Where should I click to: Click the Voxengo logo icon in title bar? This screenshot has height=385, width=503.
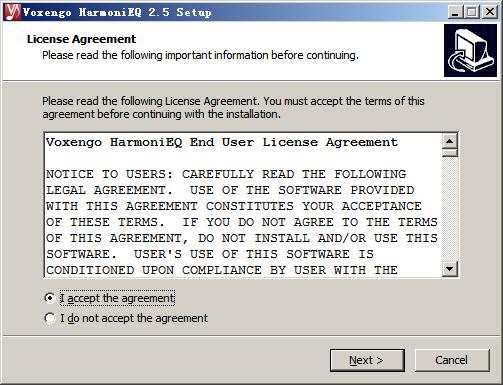coord(13,12)
